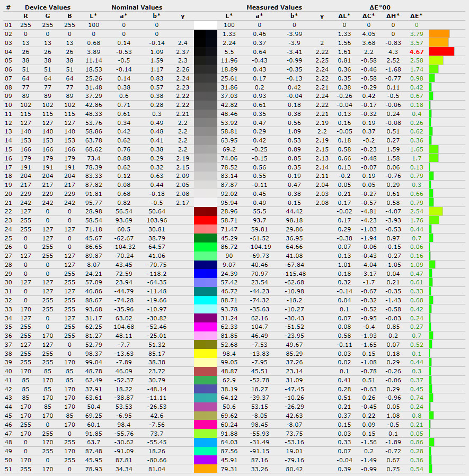Click the cyan color swatch in row 32
Image resolution: width=469 pixels, height=476 pixels.
point(206,300)
